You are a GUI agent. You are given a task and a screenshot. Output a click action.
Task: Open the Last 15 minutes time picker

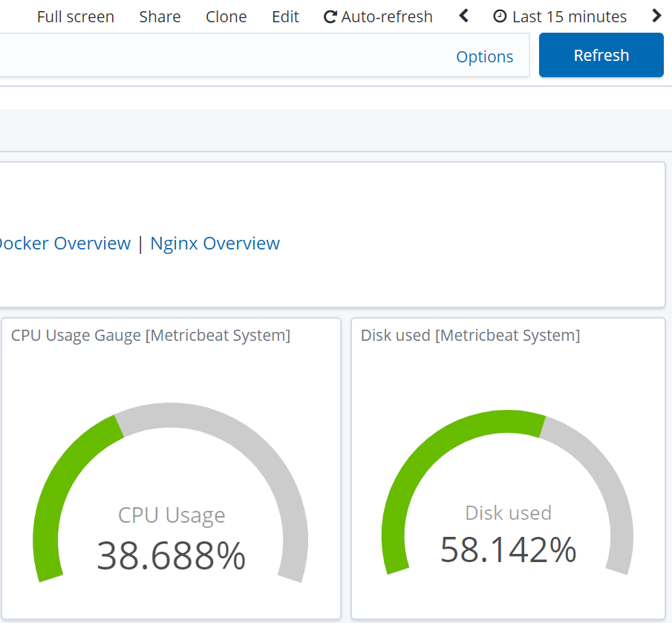561,16
